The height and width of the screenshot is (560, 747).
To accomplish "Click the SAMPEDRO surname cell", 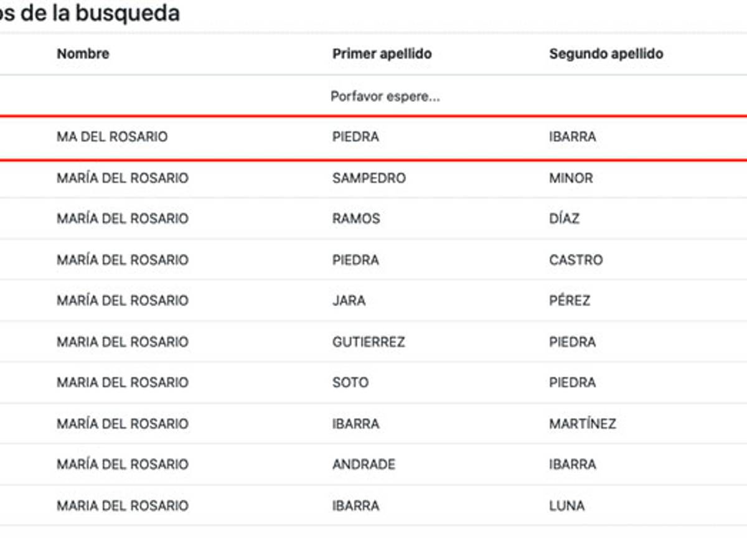I will (x=369, y=178).
